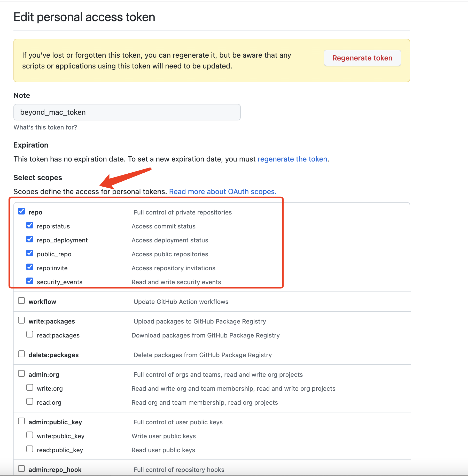Disable the repo_deployment scope
The height and width of the screenshot is (476, 468).
click(x=30, y=239)
